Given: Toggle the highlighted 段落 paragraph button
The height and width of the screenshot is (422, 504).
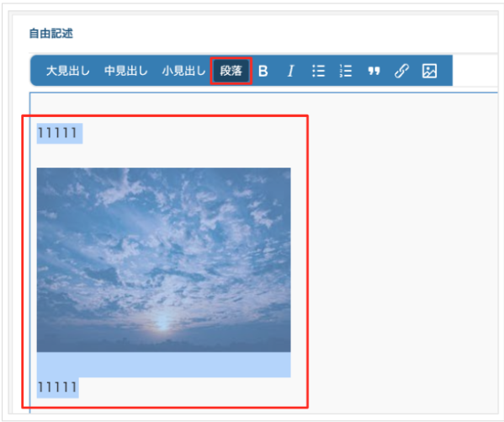Looking at the screenshot, I should pos(231,71).
